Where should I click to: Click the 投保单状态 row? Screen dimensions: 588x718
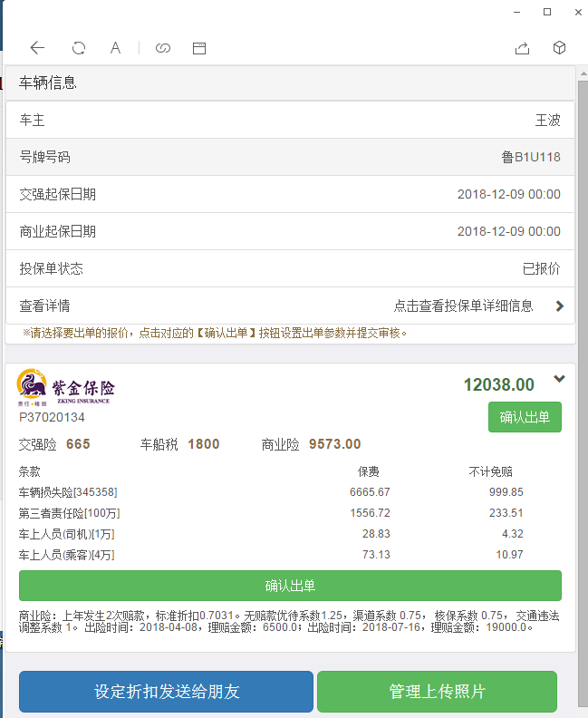click(x=290, y=269)
